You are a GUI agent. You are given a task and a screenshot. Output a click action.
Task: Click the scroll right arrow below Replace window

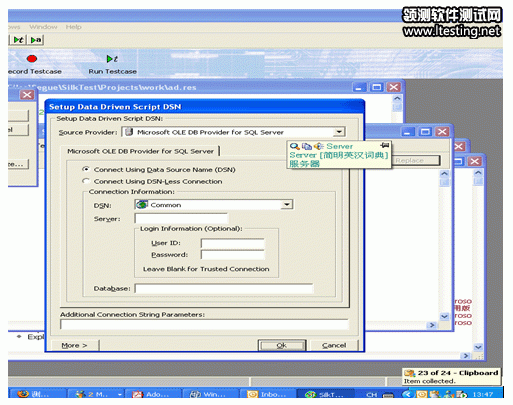point(432,325)
